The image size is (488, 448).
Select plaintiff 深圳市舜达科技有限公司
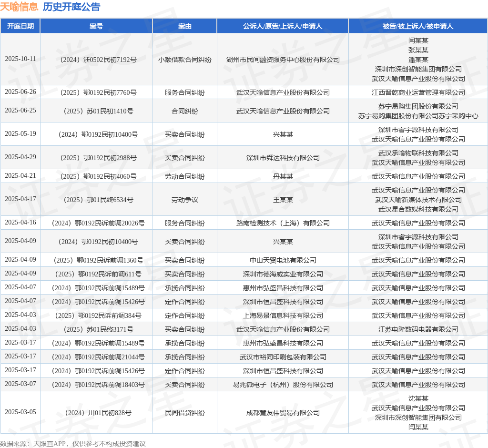point(283,158)
